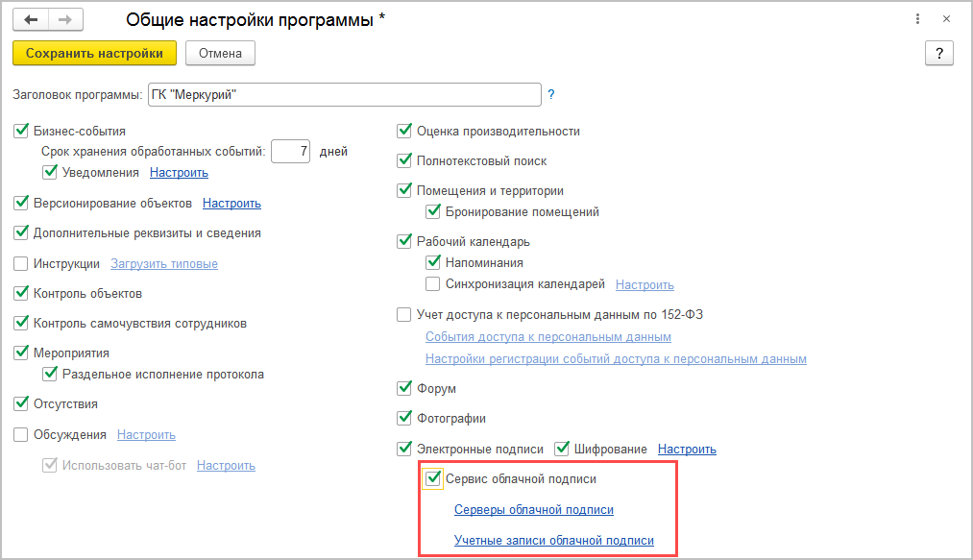
Task: Save the settings with Сохранить настройки
Action: pos(94,53)
